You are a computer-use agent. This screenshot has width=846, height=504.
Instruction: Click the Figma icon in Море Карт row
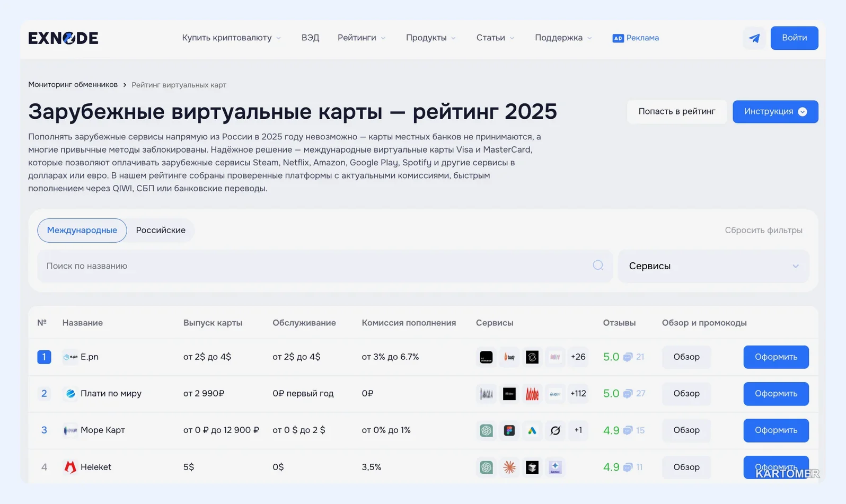(x=509, y=430)
